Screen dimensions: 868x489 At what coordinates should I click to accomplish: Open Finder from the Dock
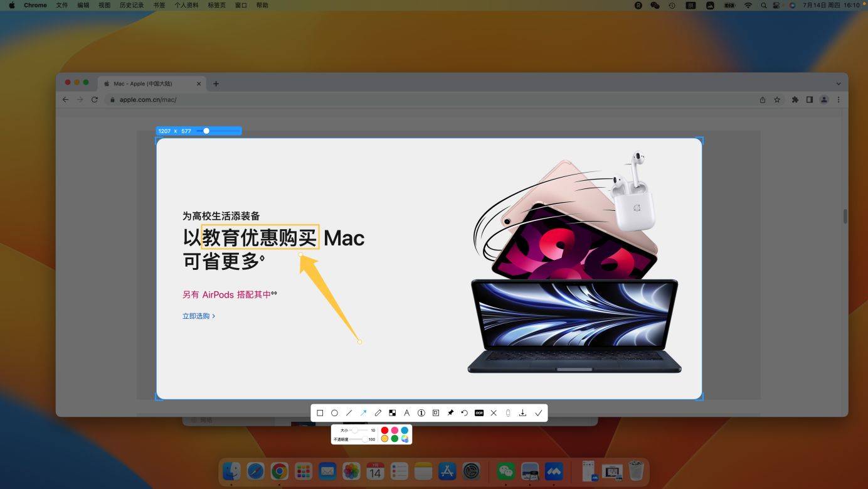[x=232, y=471]
